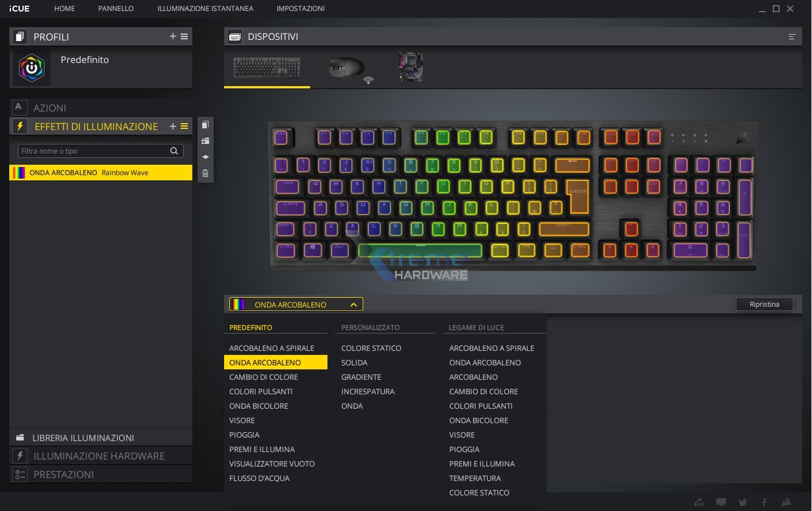
Task: Click the Filtra nome o tipo field
Action: point(94,151)
